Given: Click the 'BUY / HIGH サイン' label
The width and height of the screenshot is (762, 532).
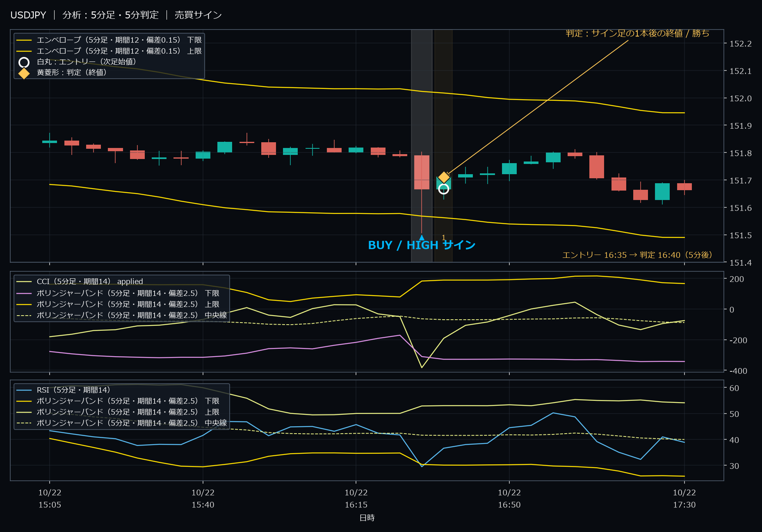Looking at the screenshot, I should point(422,245).
